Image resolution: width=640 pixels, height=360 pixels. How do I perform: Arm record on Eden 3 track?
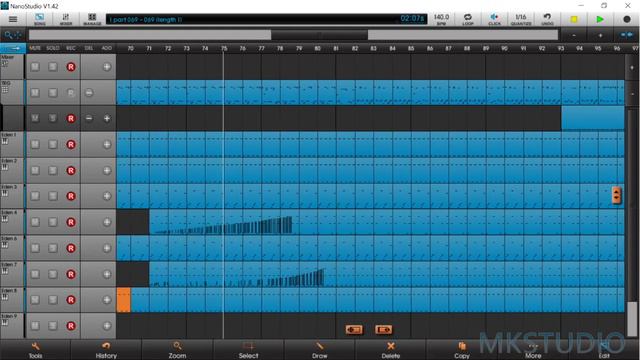(x=71, y=196)
